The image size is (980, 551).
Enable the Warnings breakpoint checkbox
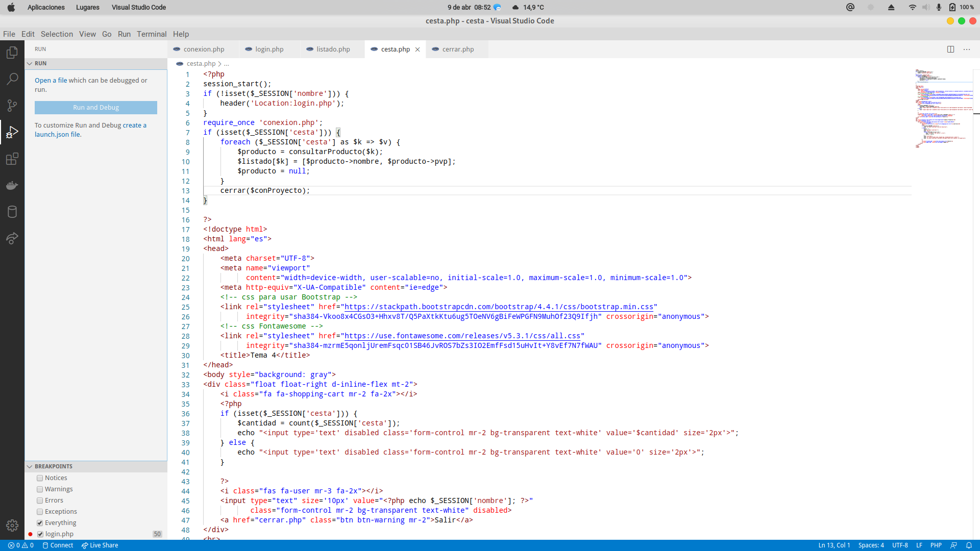40,489
